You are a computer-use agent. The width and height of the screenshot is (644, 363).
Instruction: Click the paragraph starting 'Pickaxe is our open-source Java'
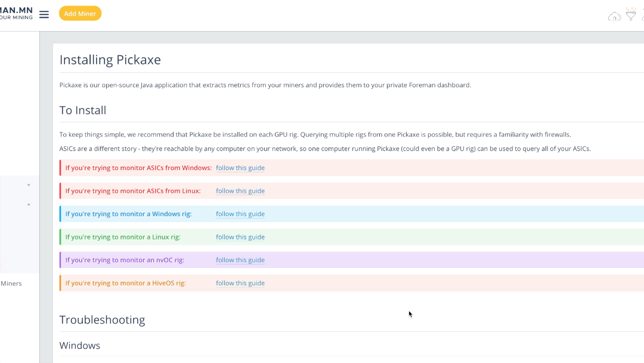265,85
